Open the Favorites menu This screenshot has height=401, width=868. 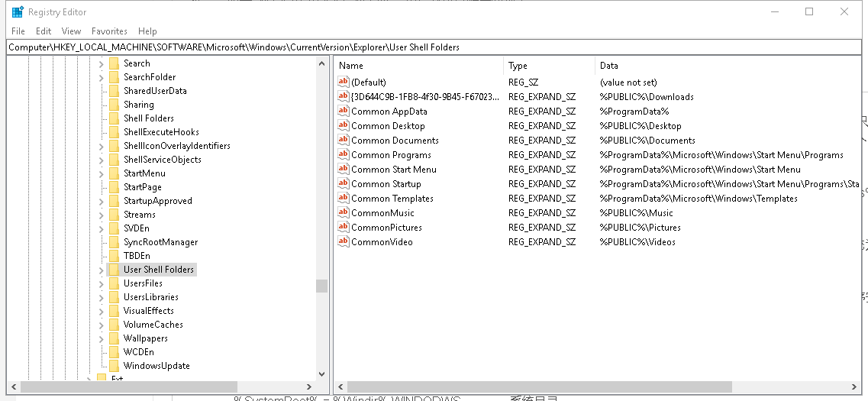click(109, 31)
